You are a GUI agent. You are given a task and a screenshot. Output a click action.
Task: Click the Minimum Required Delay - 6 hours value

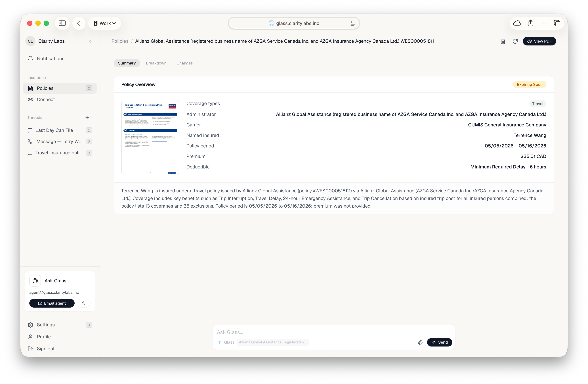[x=508, y=167]
